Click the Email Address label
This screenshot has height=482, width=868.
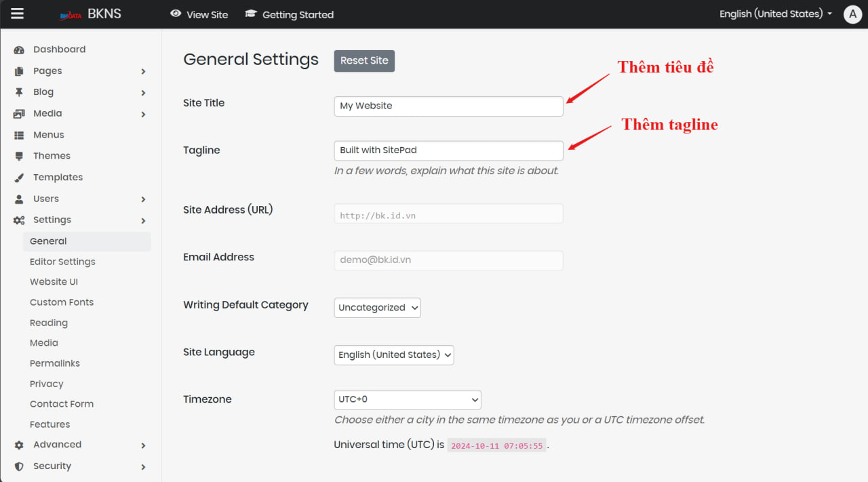click(218, 257)
